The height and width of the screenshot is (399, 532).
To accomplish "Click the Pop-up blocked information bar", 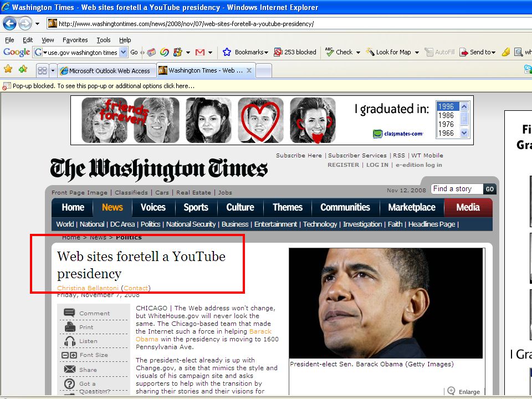I will [x=266, y=86].
